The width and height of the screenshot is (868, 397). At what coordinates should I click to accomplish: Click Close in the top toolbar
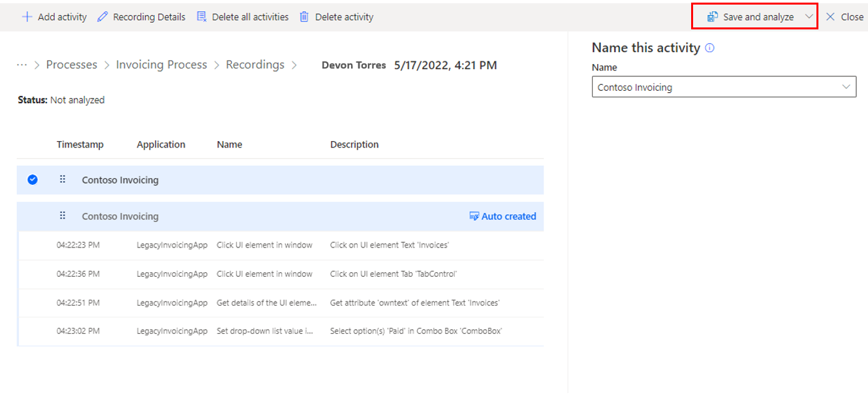point(845,16)
